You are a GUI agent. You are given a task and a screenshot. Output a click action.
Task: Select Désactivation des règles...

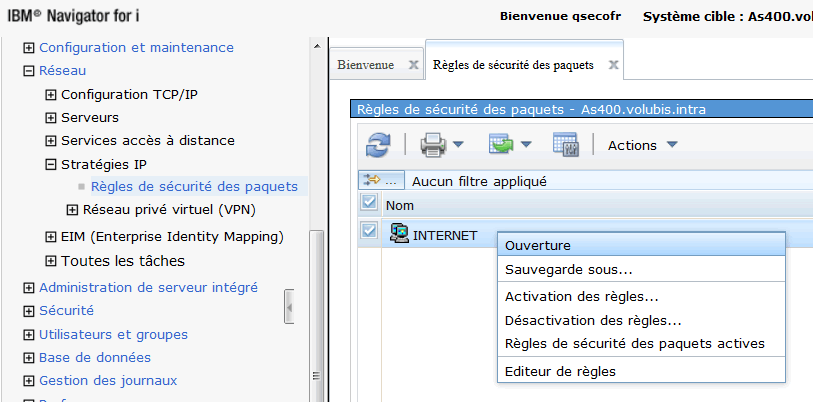tap(641, 320)
